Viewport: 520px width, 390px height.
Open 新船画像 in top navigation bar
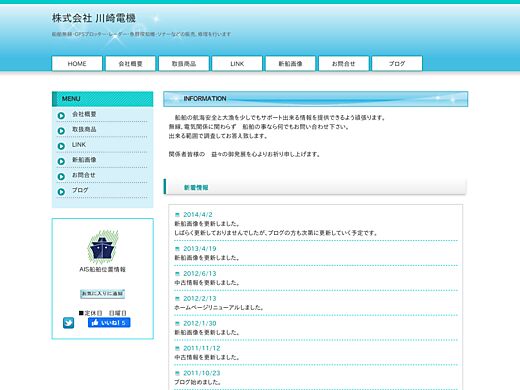tap(290, 63)
